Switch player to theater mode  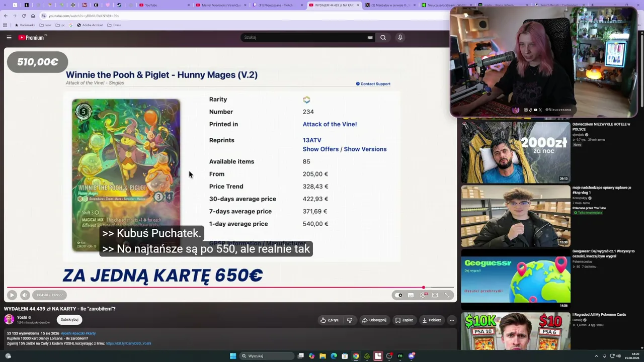coord(435,295)
